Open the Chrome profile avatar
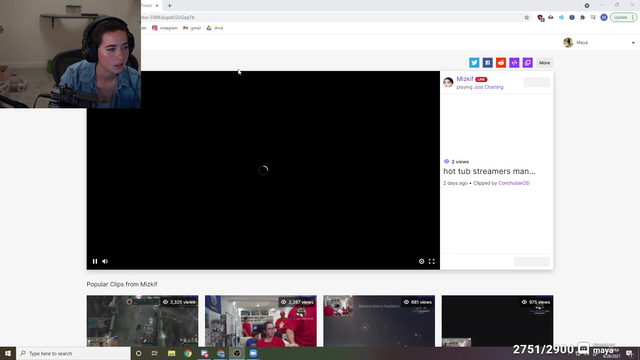 point(604,18)
